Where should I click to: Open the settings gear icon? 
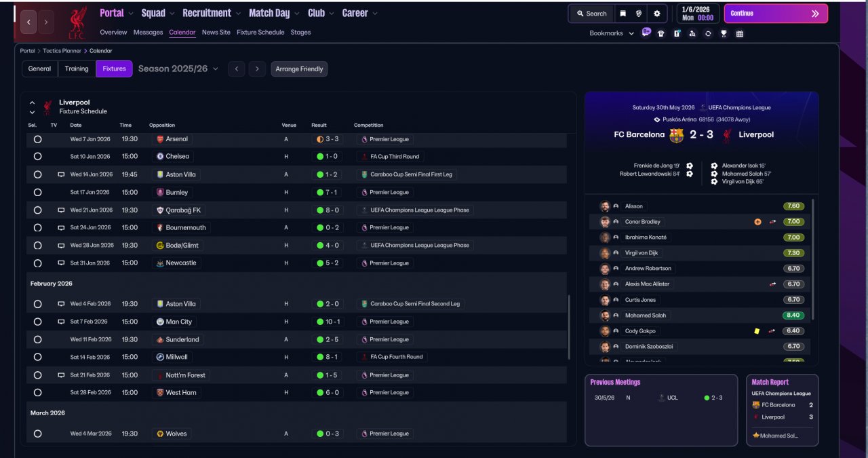[x=656, y=14]
